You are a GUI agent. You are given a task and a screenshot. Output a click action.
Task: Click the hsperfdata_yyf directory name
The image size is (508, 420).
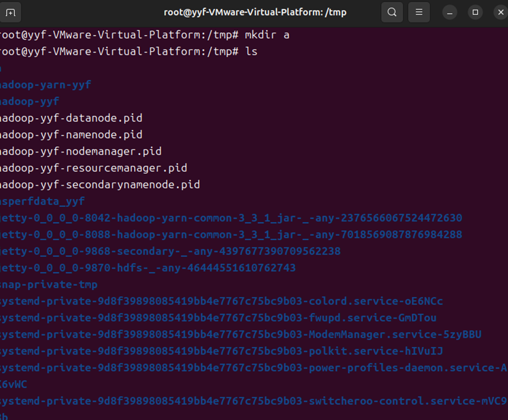click(42, 201)
